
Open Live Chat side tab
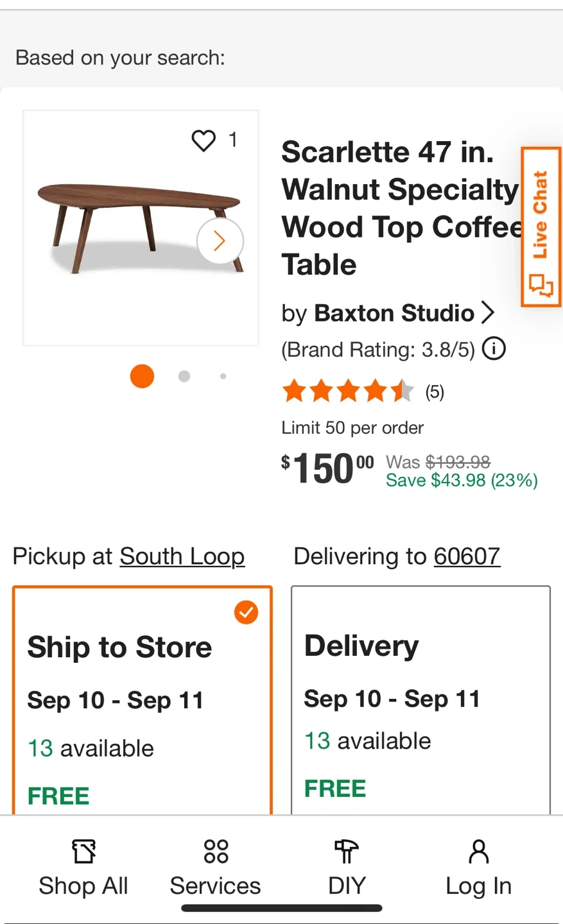pos(541,227)
